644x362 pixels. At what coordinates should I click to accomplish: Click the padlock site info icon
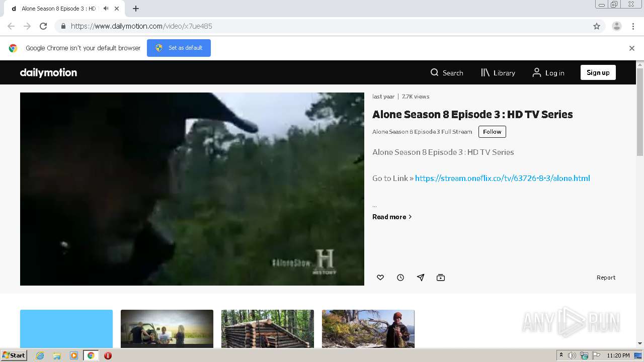coord(63,26)
